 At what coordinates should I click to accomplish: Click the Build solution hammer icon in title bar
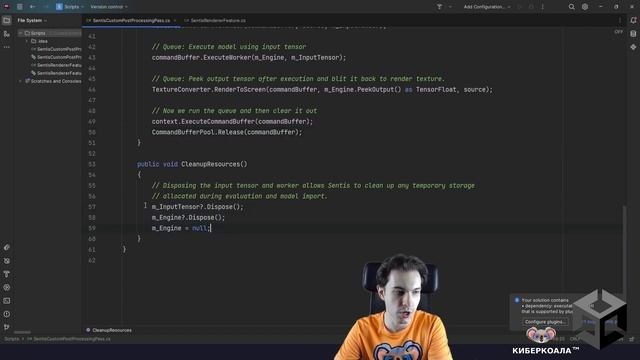coord(439,7)
